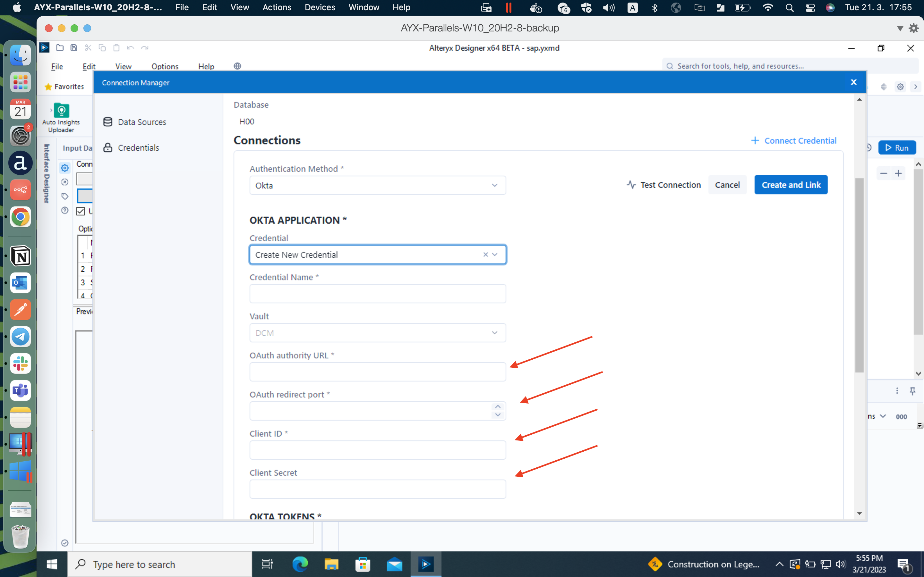Increase OAuth redirect port with the up stepper
Screen dimensions: 924x577
coord(498,407)
